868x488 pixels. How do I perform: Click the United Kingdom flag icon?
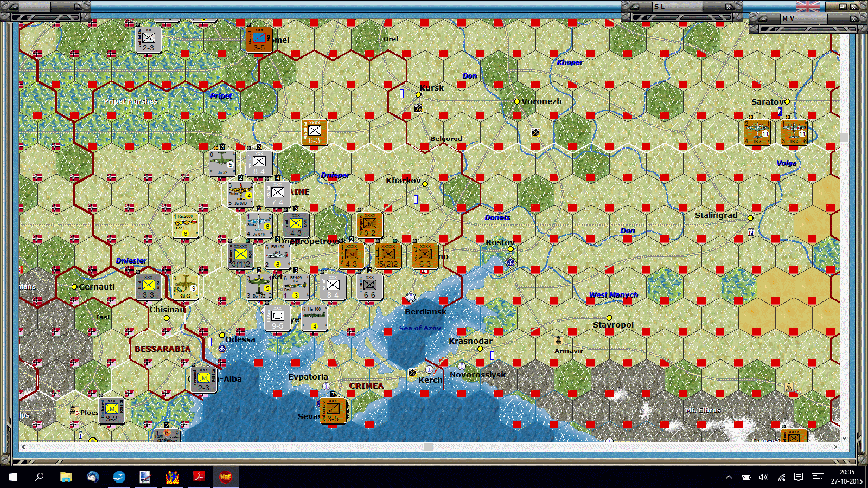point(808,6)
